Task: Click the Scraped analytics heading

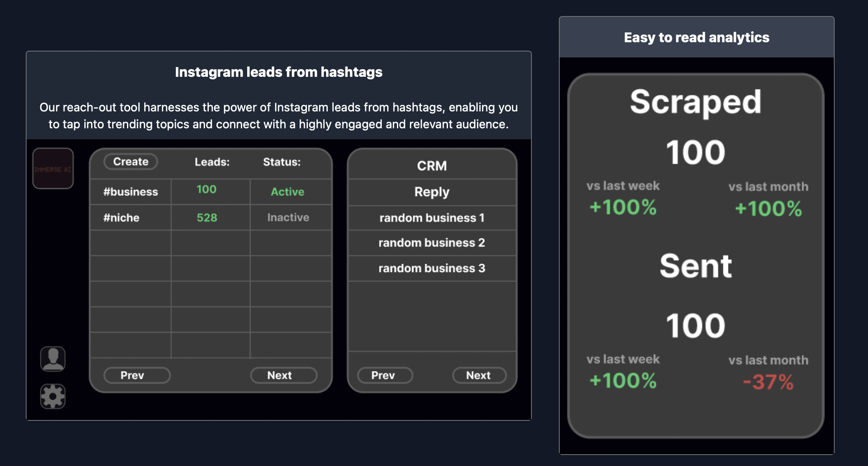Action: [695, 102]
